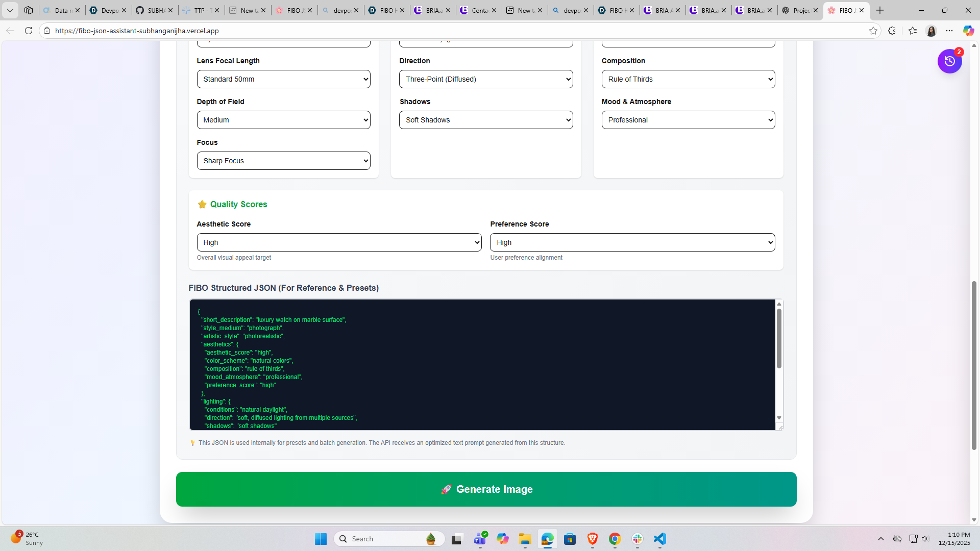The height and width of the screenshot is (551, 980).
Task: Open the Shadows Soft Shadows dropdown
Action: (485, 120)
